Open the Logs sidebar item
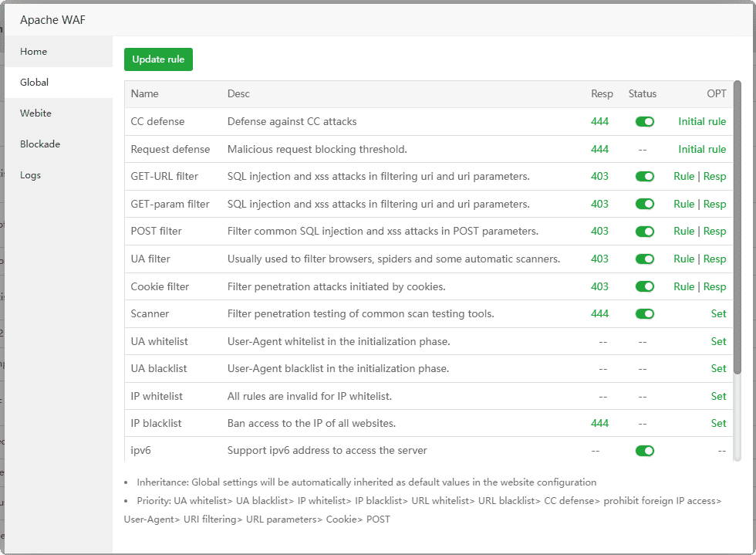 point(31,175)
